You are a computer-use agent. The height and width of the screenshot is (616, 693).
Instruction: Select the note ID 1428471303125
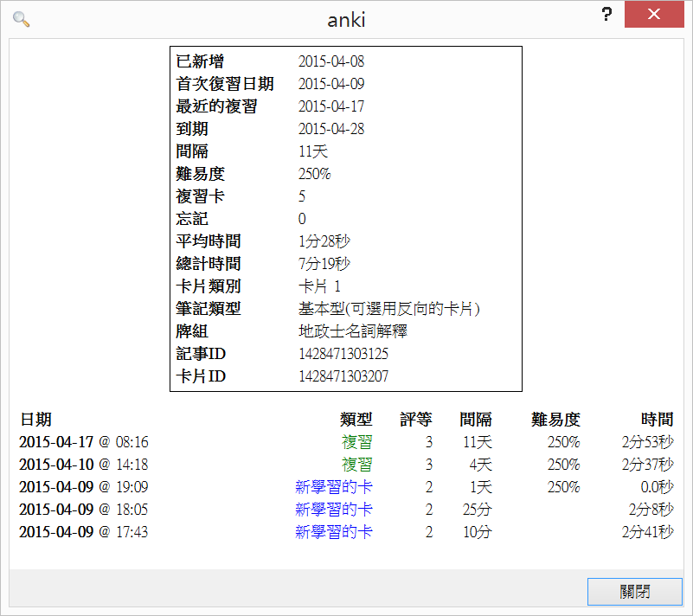click(x=343, y=354)
